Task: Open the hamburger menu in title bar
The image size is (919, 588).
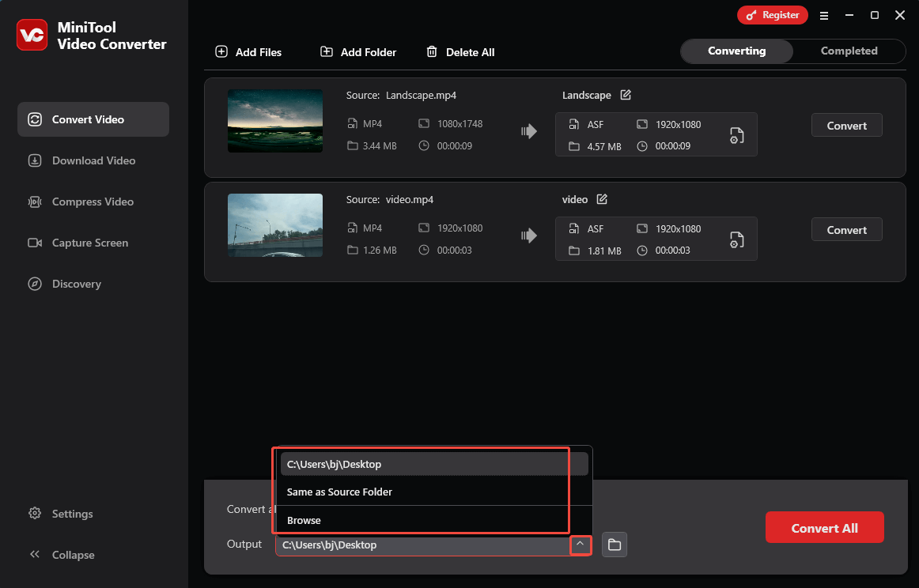Action: pos(823,16)
